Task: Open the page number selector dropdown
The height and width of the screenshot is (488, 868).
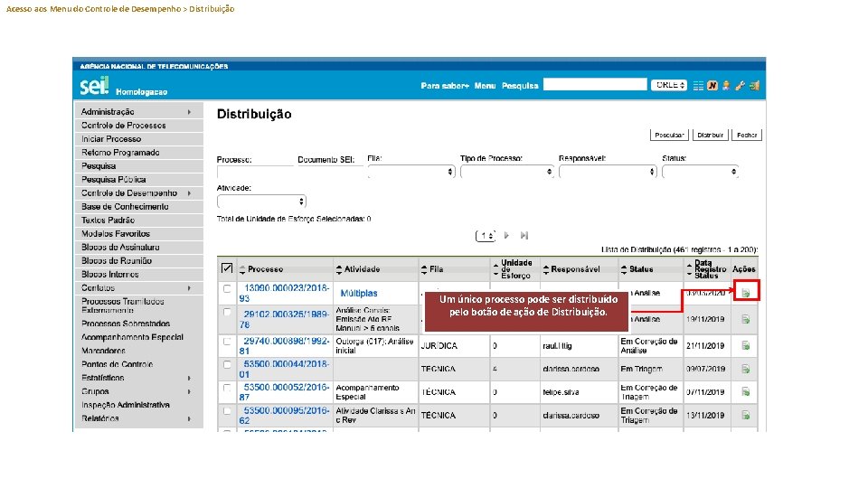Action: [x=486, y=236]
